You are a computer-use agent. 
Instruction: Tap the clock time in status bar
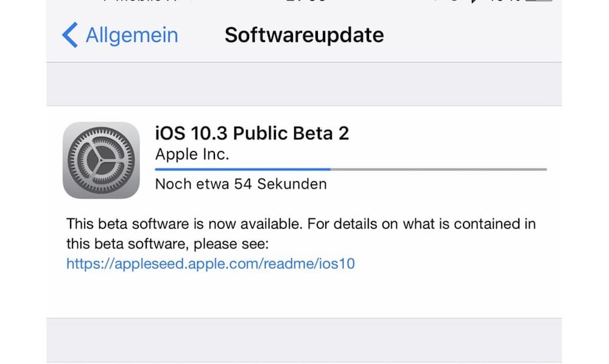pos(306,1)
